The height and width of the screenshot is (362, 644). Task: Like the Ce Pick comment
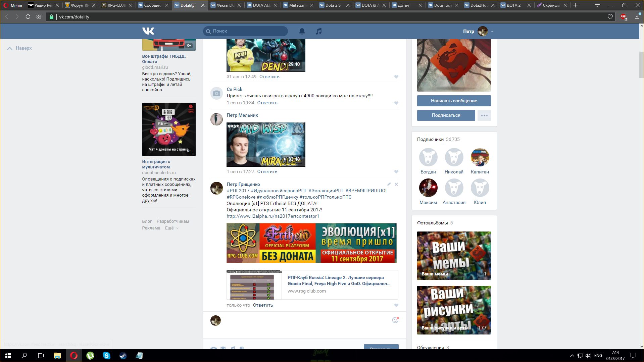pyautogui.click(x=396, y=103)
